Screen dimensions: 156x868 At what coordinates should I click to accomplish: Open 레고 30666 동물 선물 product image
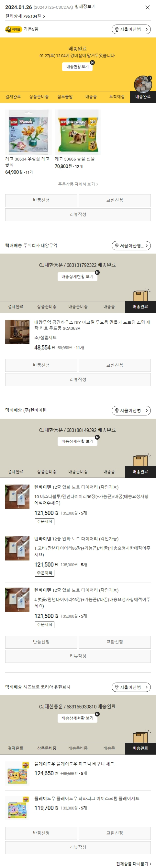78,132
